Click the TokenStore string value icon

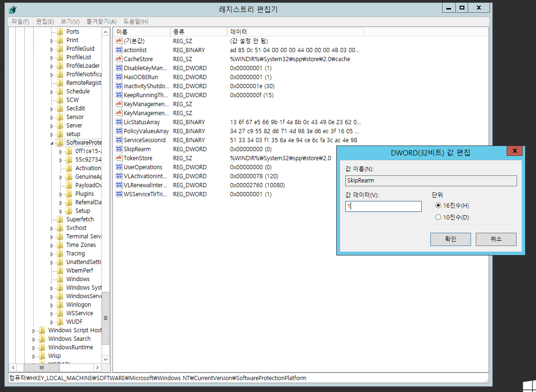(119, 158)
